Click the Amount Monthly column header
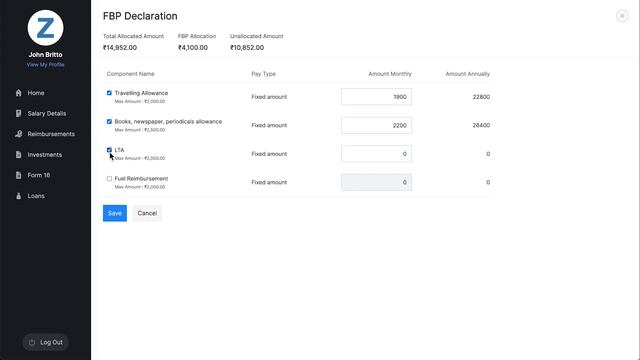The image size is (640, 360). tap(390, 74)
